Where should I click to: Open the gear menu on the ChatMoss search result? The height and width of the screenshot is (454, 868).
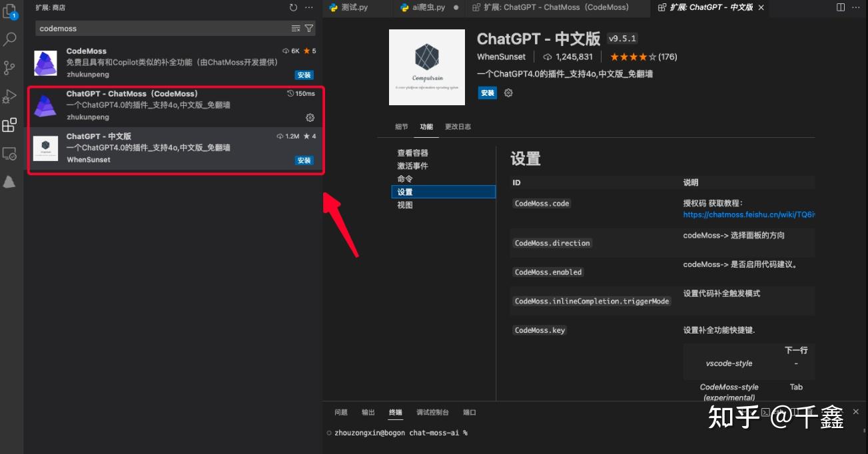tap(310, 116)
